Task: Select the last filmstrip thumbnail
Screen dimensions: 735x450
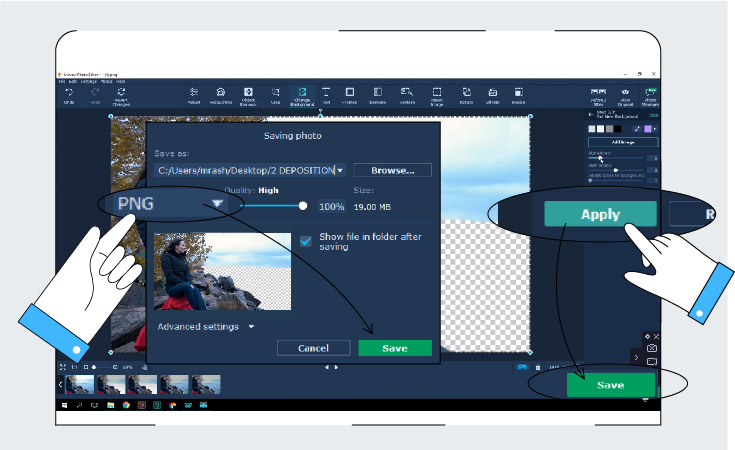Action: point(206,384)
